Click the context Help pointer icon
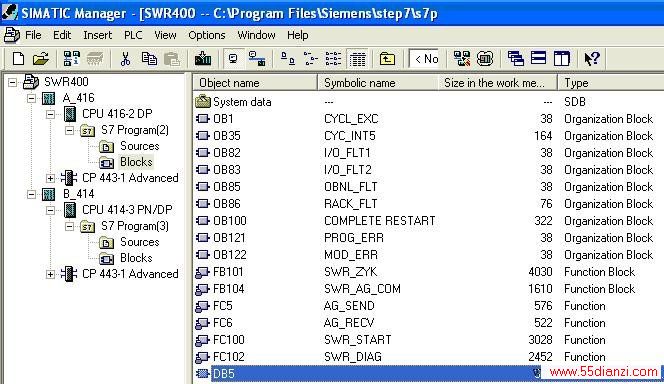The image size is (664, 384). click(592, 58)
